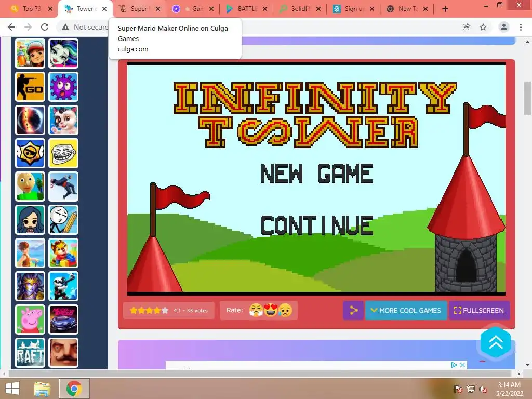Image resolution: width=532 pixels, height=399 pixels.
Task: Open the falling ragdoll game icon
Action: 63,187
